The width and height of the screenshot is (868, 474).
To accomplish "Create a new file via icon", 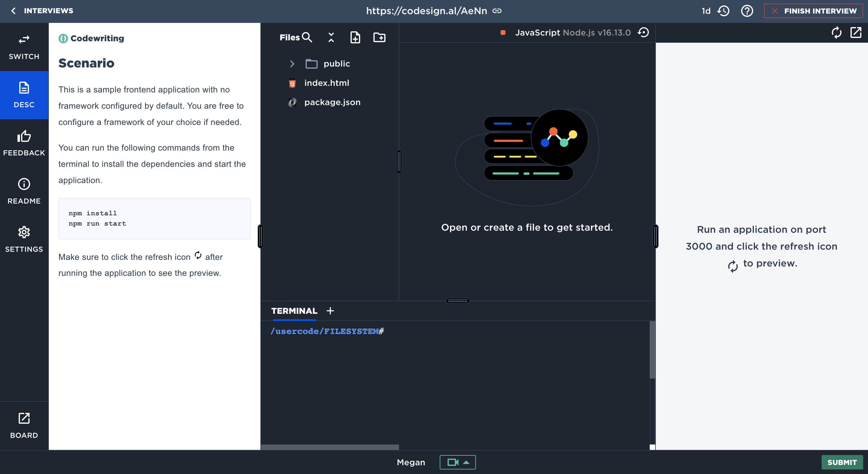I will pos(355,37).
